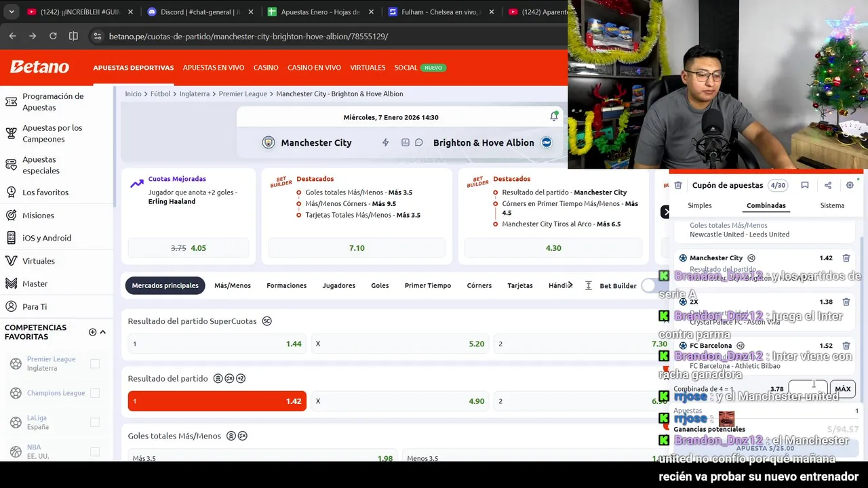868x488 pixels.
Task: Click the Brighton & Hove Albion crest
Action: [x=547, y=142]
